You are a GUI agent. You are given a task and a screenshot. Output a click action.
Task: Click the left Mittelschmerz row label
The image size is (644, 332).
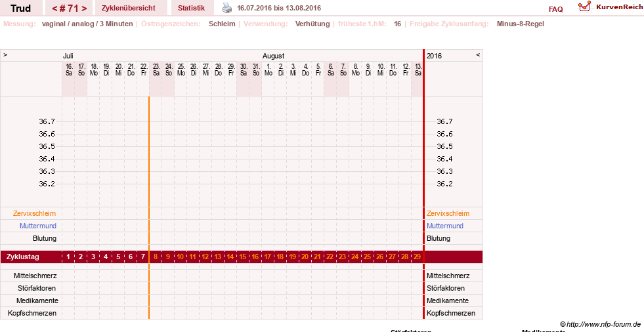tap(35, 276)
